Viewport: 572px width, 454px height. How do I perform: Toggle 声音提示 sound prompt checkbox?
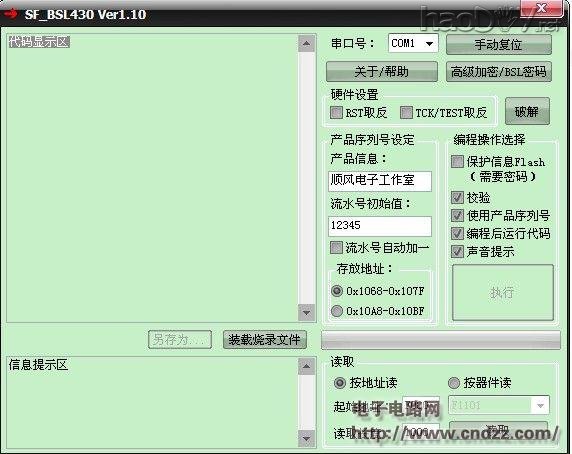click(457, 251)
